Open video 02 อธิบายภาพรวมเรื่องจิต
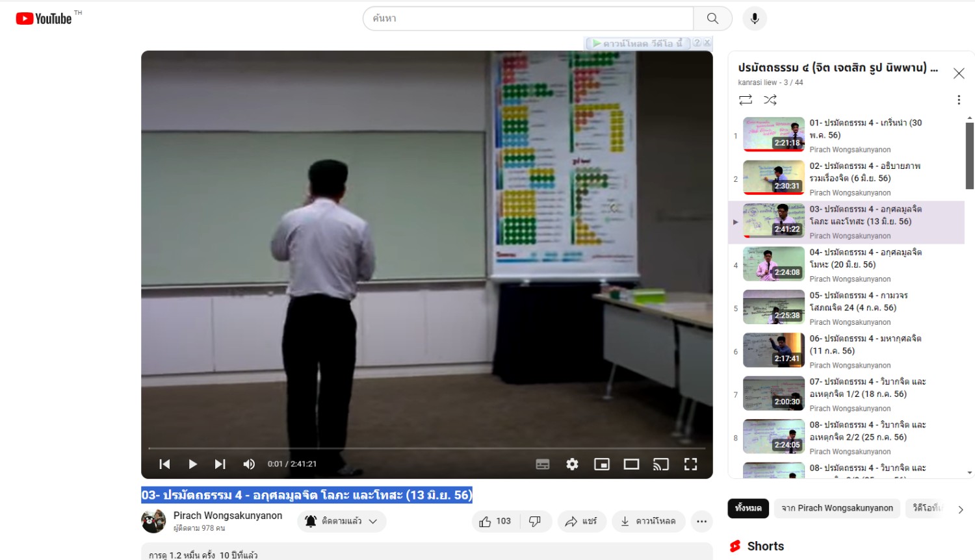 (x=846, y=179)
